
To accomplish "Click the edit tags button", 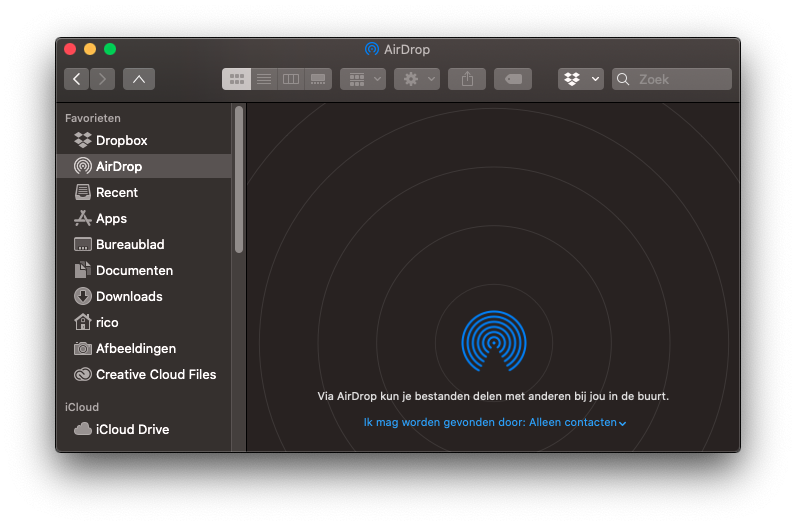I will pos(513,79).
